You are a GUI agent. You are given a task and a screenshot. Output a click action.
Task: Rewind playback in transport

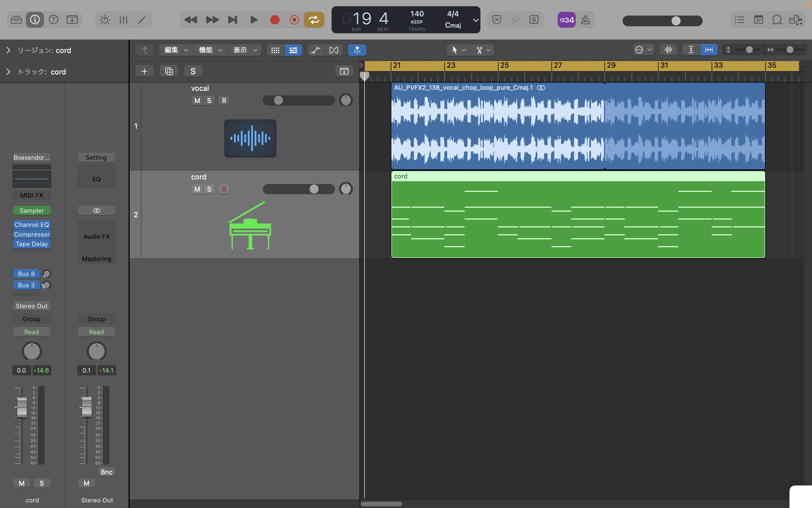click(x=191, y=20)
